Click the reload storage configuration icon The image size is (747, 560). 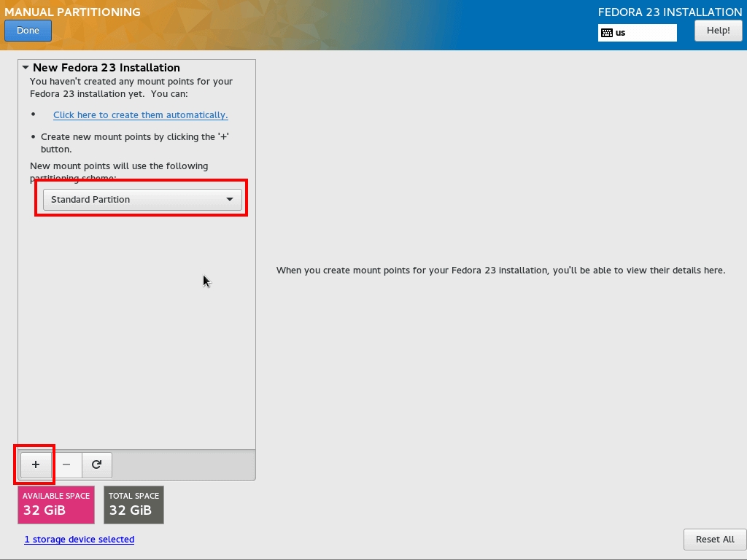(97, 464)
